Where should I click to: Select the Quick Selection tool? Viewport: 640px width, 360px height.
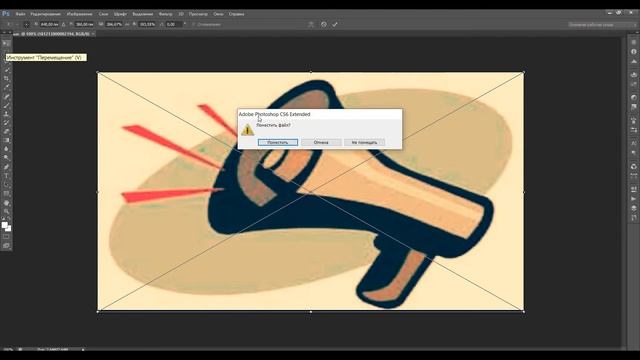[x=7, y=70]
